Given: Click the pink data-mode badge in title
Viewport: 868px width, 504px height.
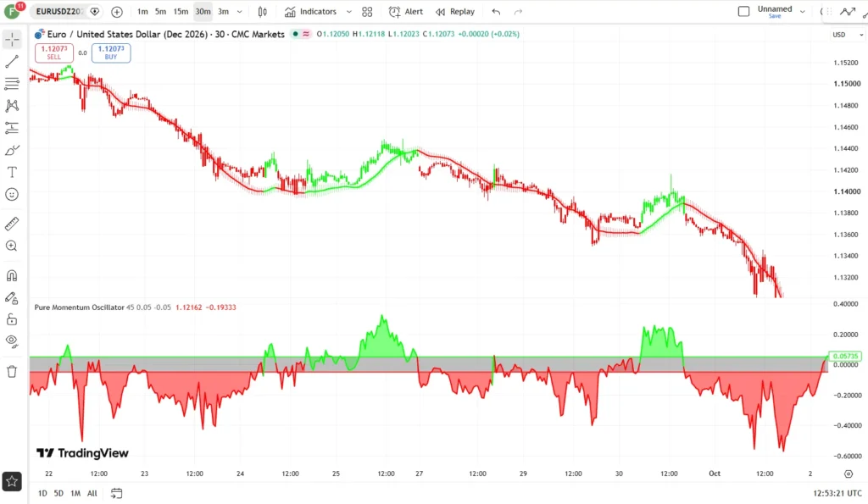Looking at the screenshot, I should (305, 34).
